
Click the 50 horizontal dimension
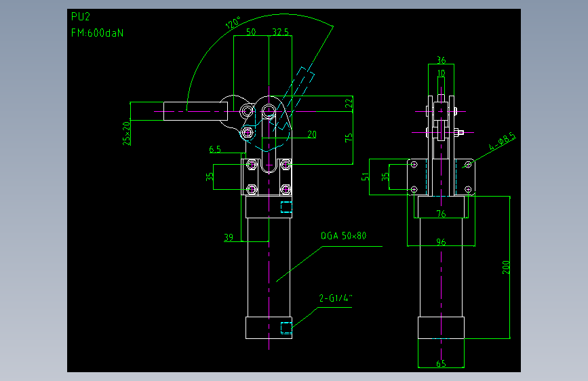click(251, 32)
